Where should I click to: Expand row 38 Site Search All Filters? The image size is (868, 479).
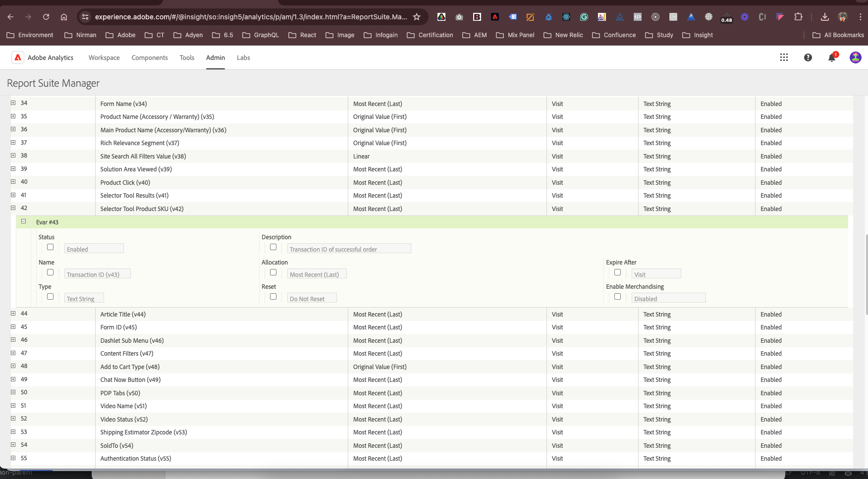click(x=13, y=156)
